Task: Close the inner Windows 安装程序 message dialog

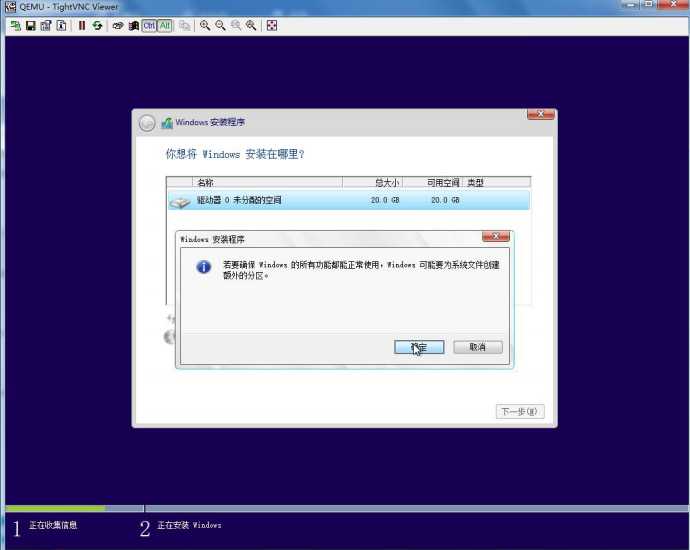Action: click(x=496, y=237)
